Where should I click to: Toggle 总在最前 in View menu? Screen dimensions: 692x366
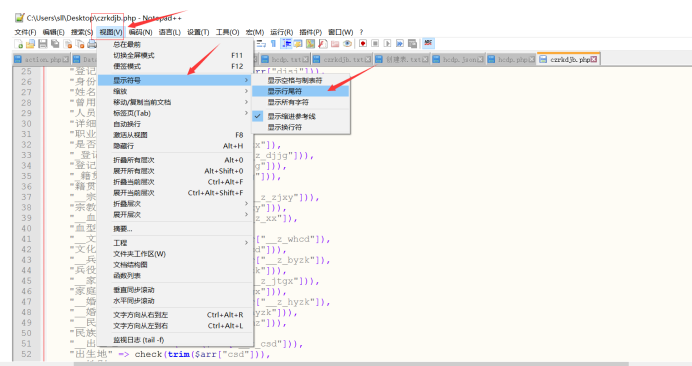click(x=175, y=45)
